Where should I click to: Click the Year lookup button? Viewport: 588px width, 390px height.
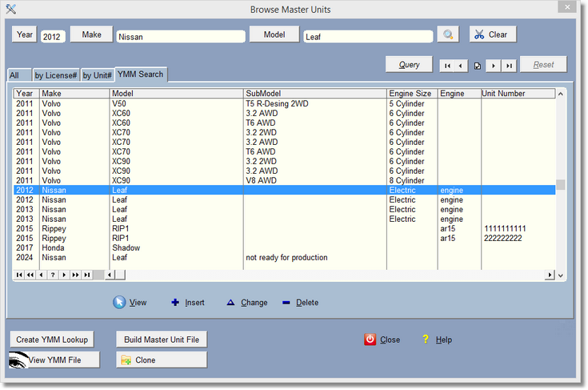tap(24, 34)
